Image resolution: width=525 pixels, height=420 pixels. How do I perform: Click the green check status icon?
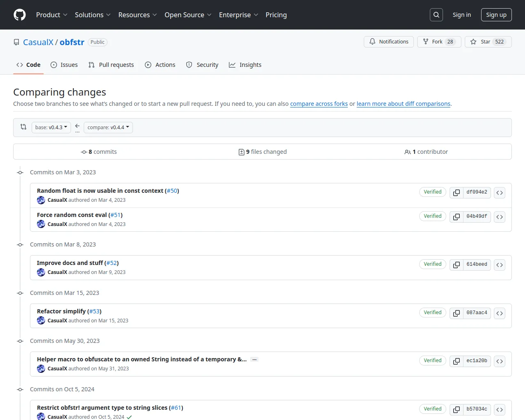(129, 417)
